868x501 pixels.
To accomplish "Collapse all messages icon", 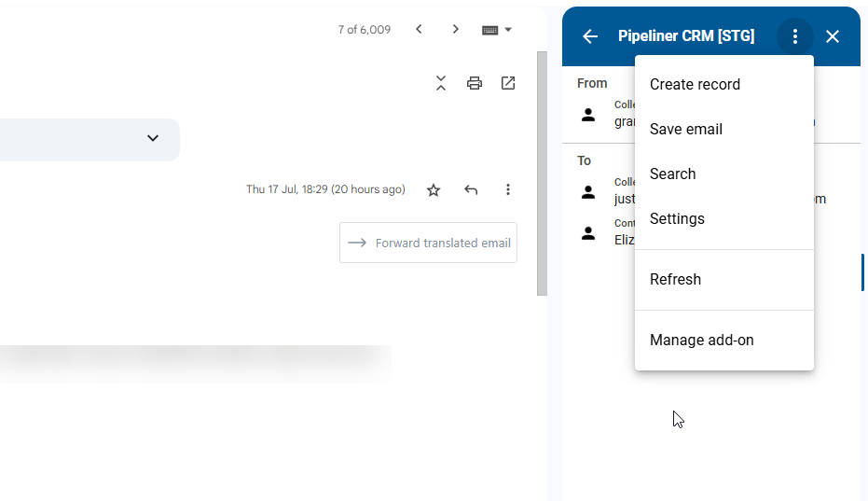I will pyautogui.click(x=441, y=83).
